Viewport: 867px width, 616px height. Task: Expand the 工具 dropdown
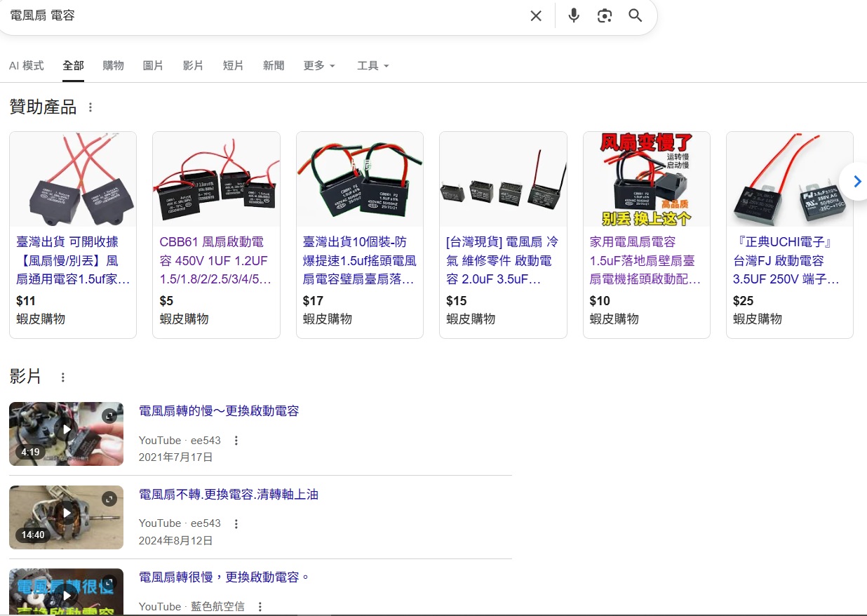click(x=372, y=65)
